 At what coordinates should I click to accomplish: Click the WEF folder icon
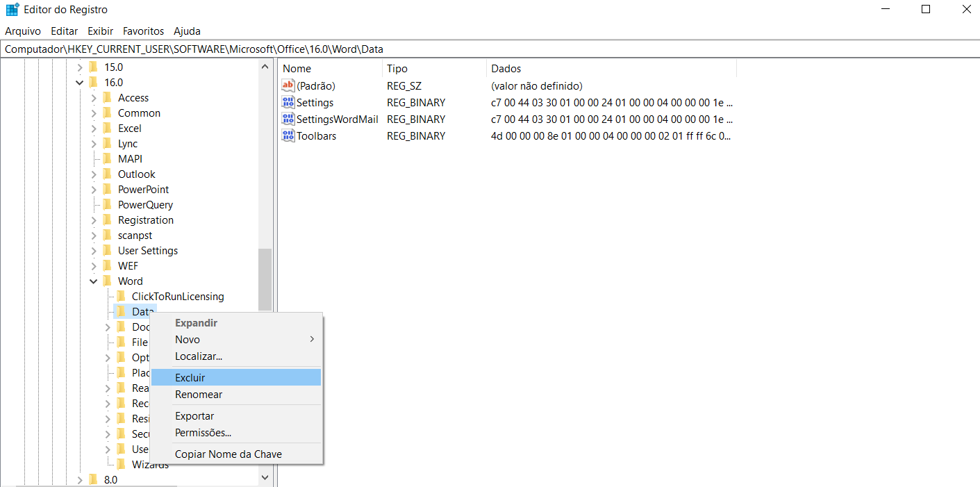(107, 266)
